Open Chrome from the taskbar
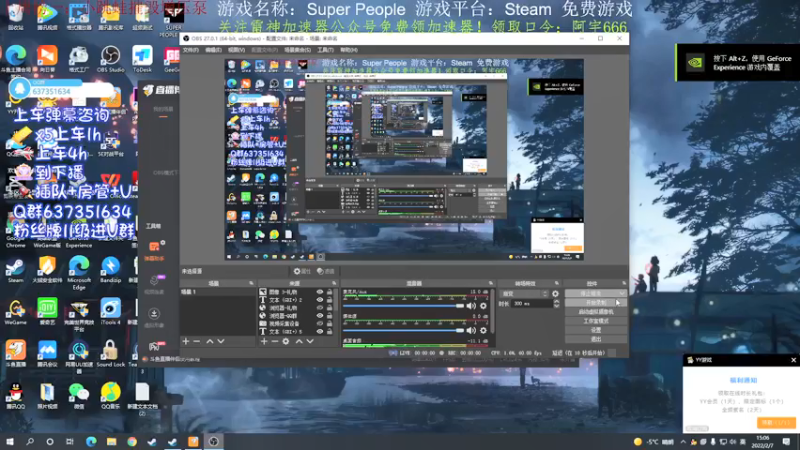This screenshot has height=450, width=800. pos(132,441)
